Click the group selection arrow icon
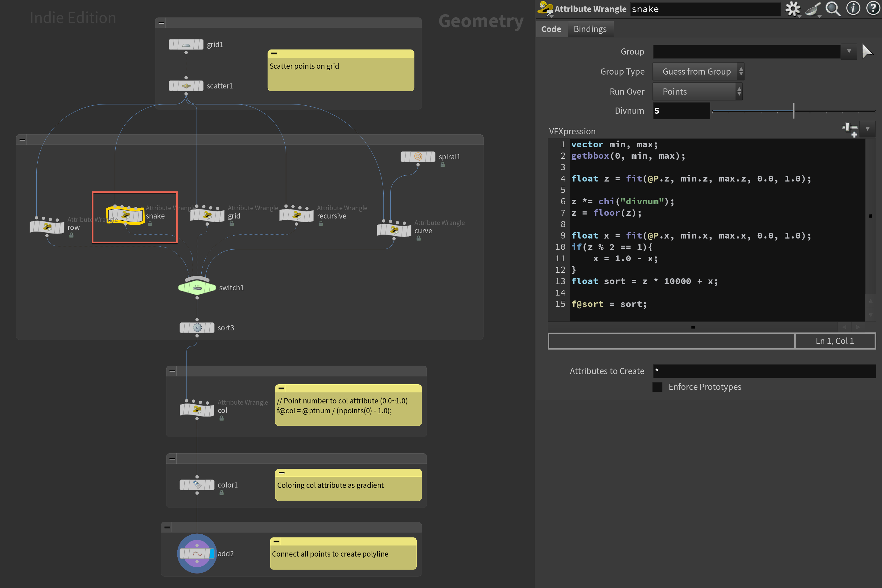The height and width of the screenshot is (588, 882). click(x=868, y=51)
